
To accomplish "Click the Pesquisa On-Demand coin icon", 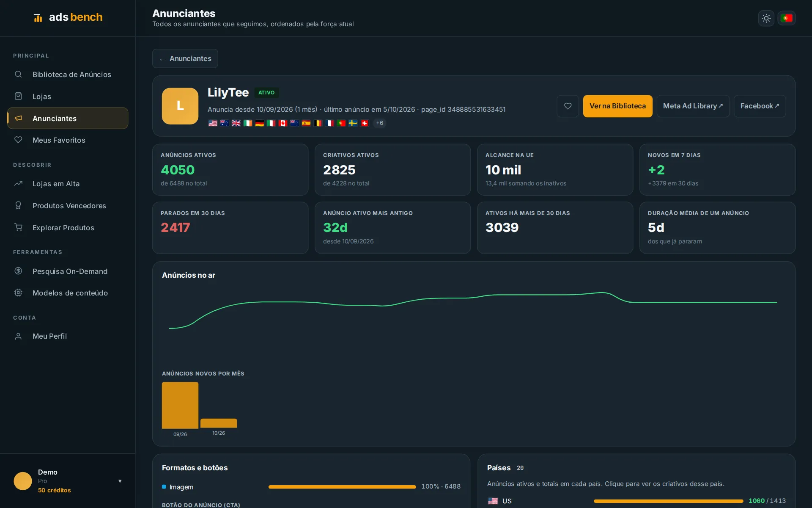I will coord(18,271).
